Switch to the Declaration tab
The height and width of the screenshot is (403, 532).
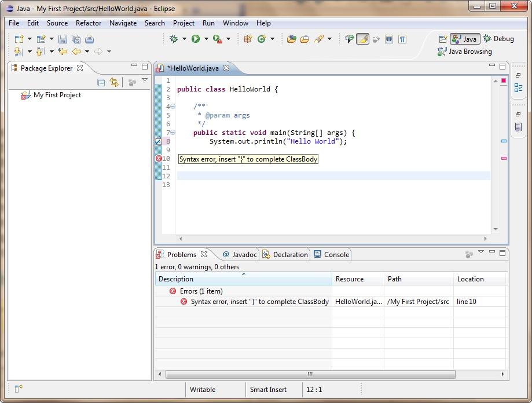(285, 254)
